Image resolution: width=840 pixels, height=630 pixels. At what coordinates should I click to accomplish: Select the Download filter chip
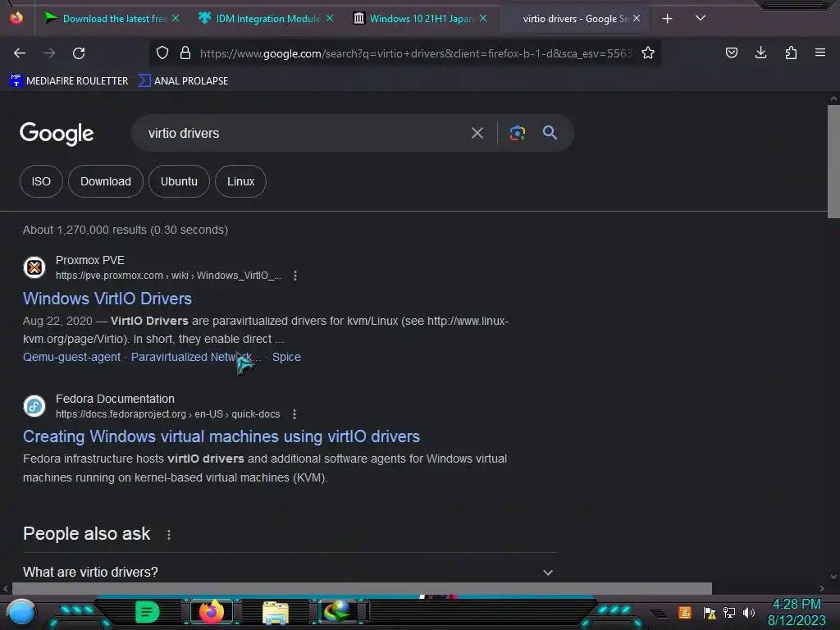click(x=106, y=181)
